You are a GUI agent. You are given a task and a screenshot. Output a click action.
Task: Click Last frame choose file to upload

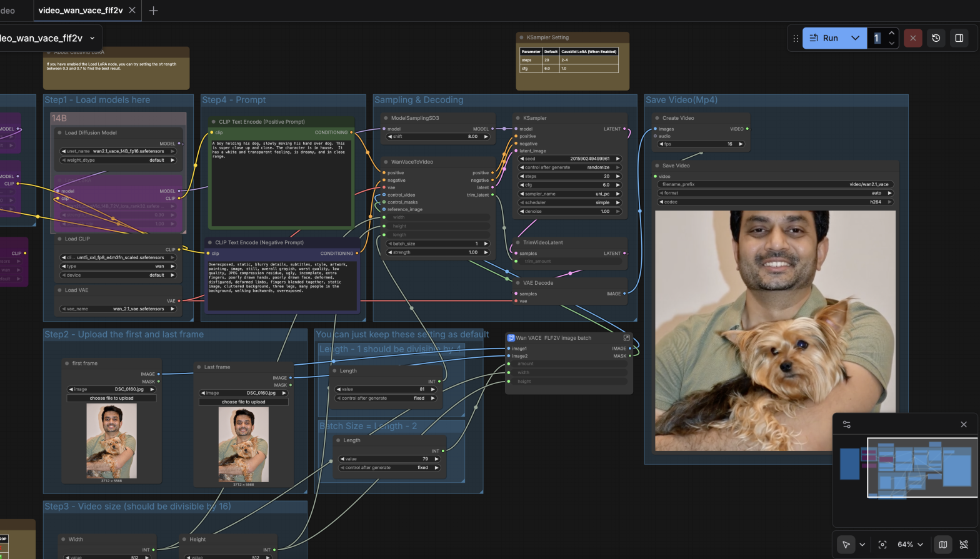[x=244, y=402]
